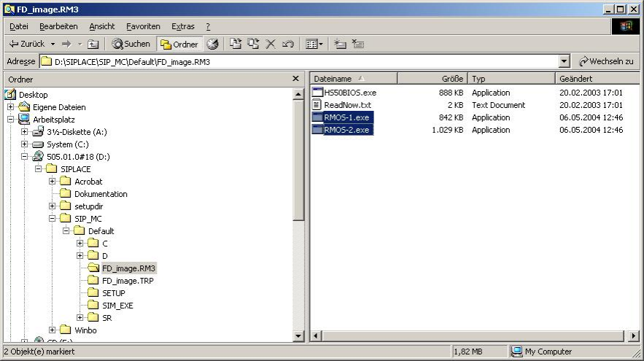Close the Ordner pane with X
Viewport: 644px width, 361px height.
point(295,79)
